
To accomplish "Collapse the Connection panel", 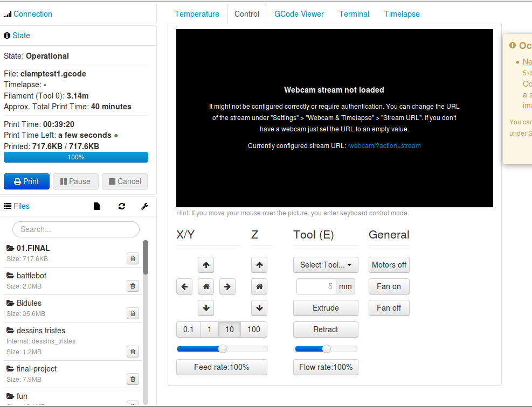I will (33, 14).
